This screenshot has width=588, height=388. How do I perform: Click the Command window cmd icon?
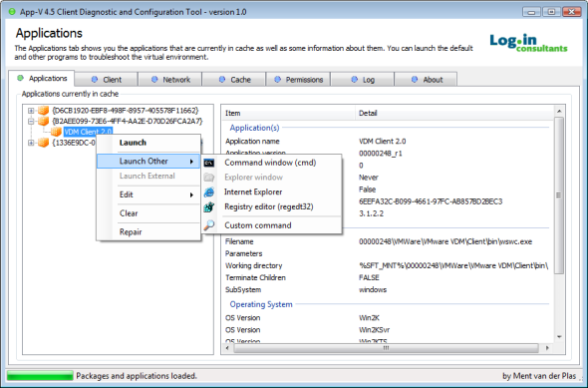(209, 163)
